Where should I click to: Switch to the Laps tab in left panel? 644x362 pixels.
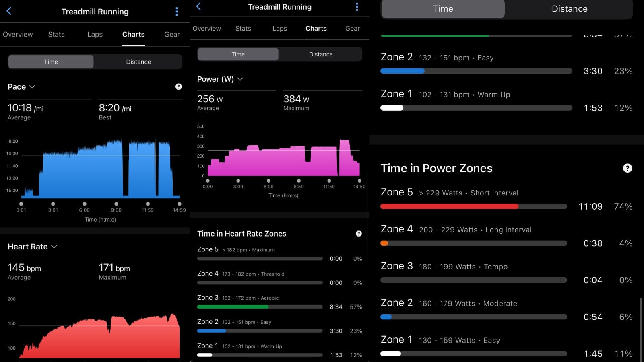coord(95,35)
